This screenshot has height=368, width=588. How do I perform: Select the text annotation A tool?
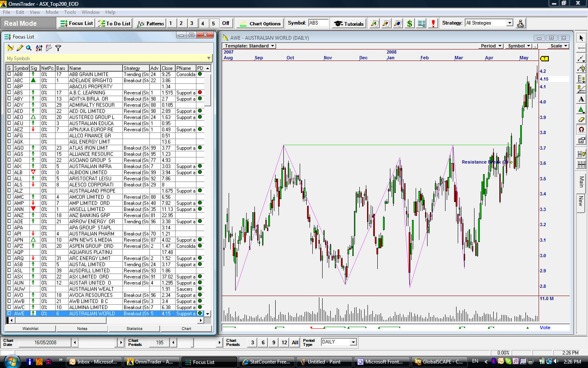pyautogui.click(x=581, y=99)
